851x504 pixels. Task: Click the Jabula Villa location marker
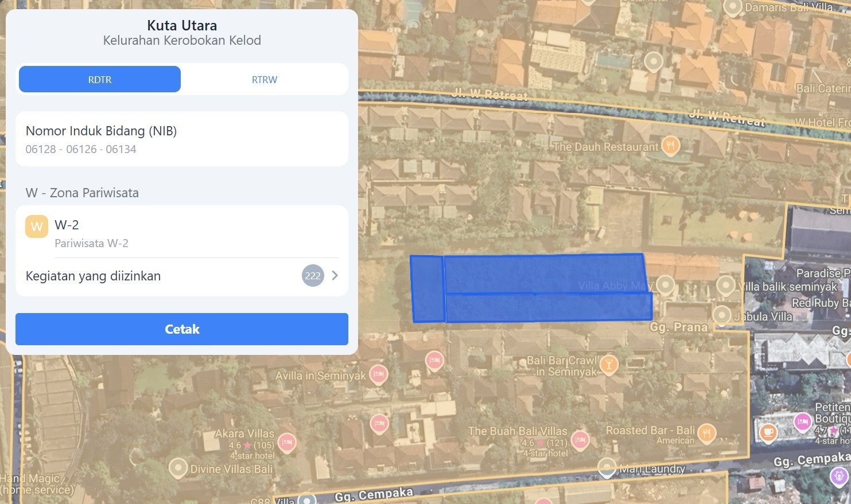point(722,314)
